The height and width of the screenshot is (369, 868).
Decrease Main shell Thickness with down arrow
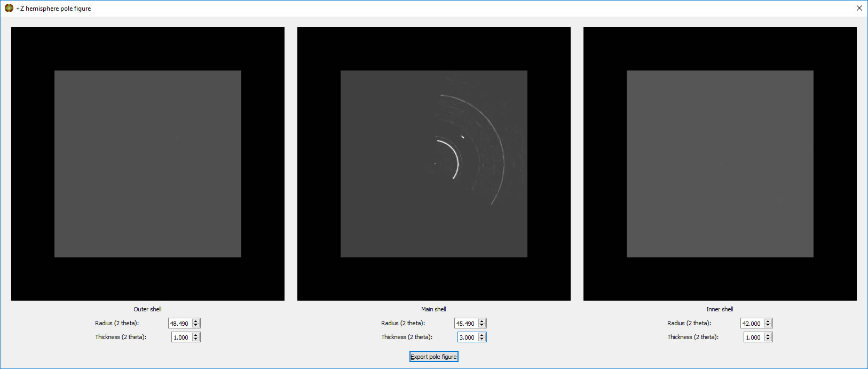tap(482, 340)
